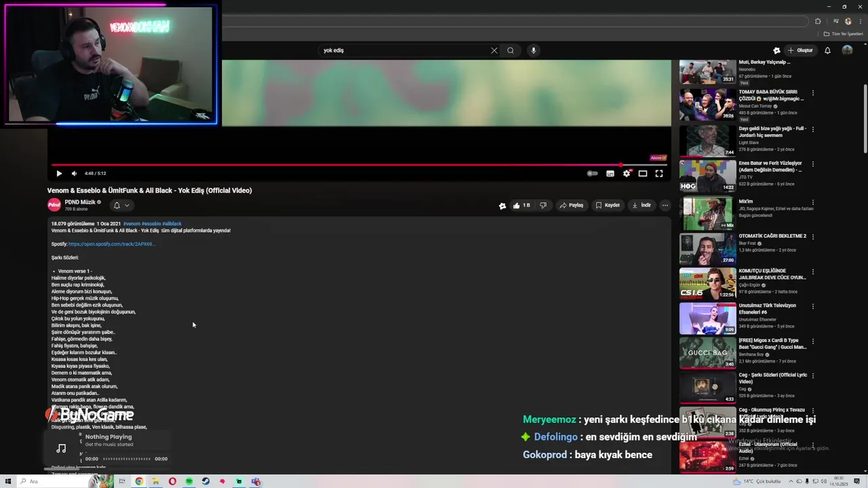Open the Oluştur create menu
Screen dimensions: 868x488
pyautogui.click(x=800, y=50)
